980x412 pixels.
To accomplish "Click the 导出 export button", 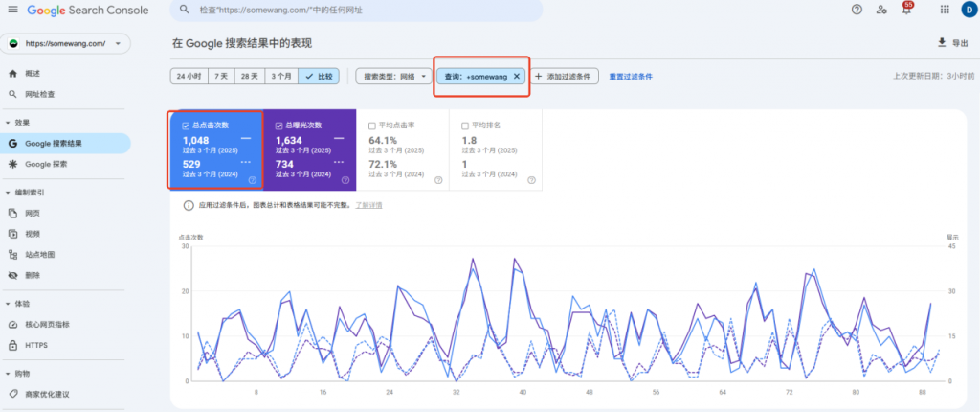I will pos(952,42).
